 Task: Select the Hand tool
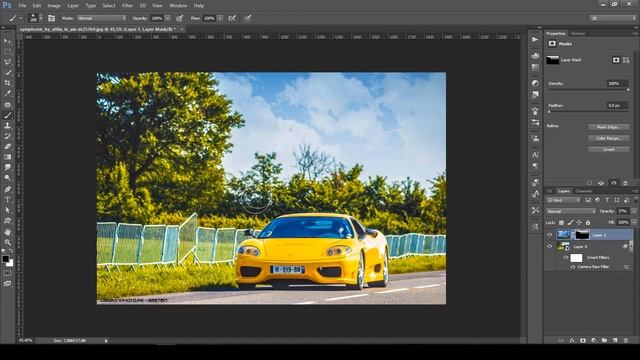point(7,232)
